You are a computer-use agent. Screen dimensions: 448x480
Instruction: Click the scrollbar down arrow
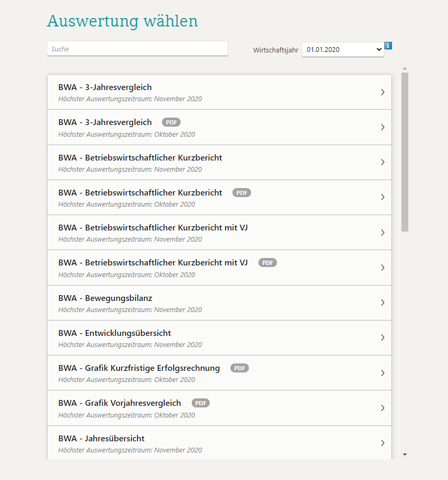[405, 454]
